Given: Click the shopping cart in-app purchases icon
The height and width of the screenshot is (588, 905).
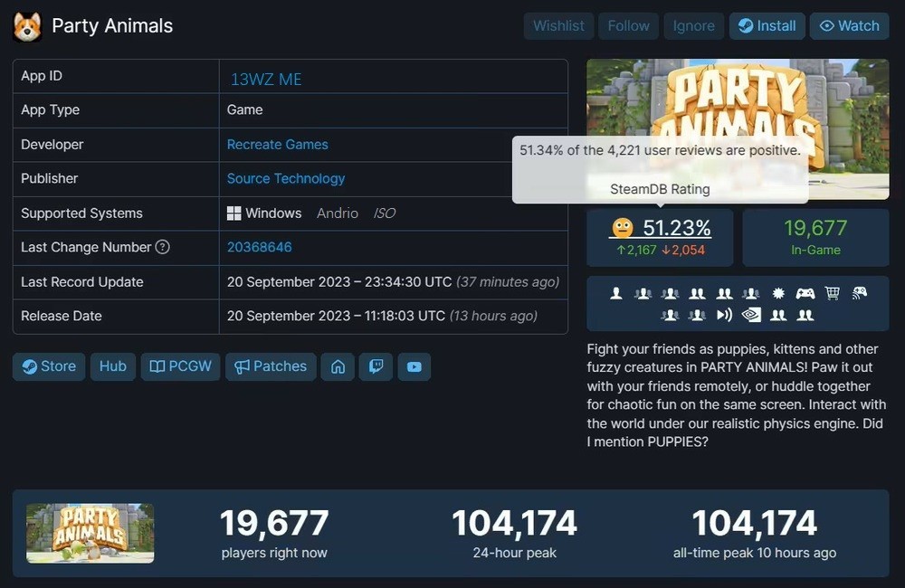Looking at the screenshot, I should click(832, 294).
